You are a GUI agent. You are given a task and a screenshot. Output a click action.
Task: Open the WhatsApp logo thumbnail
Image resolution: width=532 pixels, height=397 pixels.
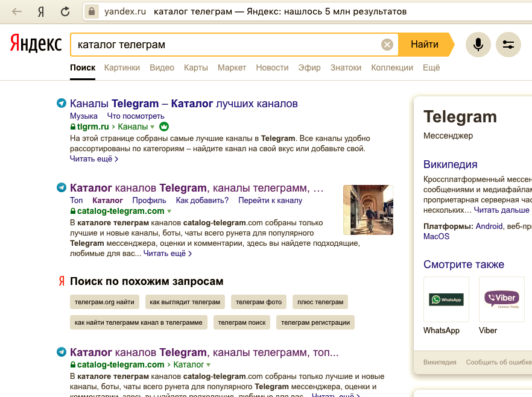446,299
